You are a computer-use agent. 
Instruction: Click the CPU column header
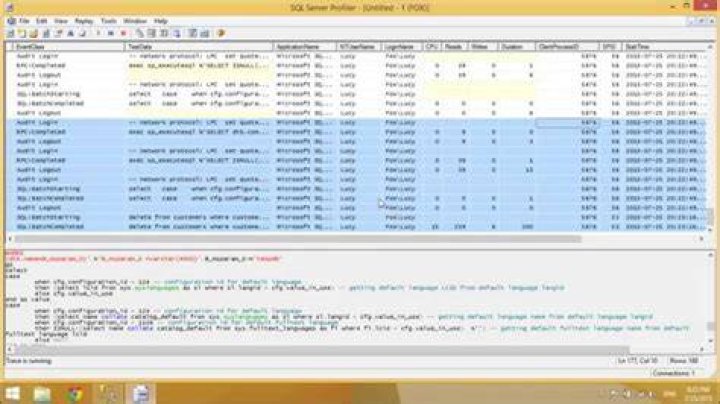coord(432,47)
